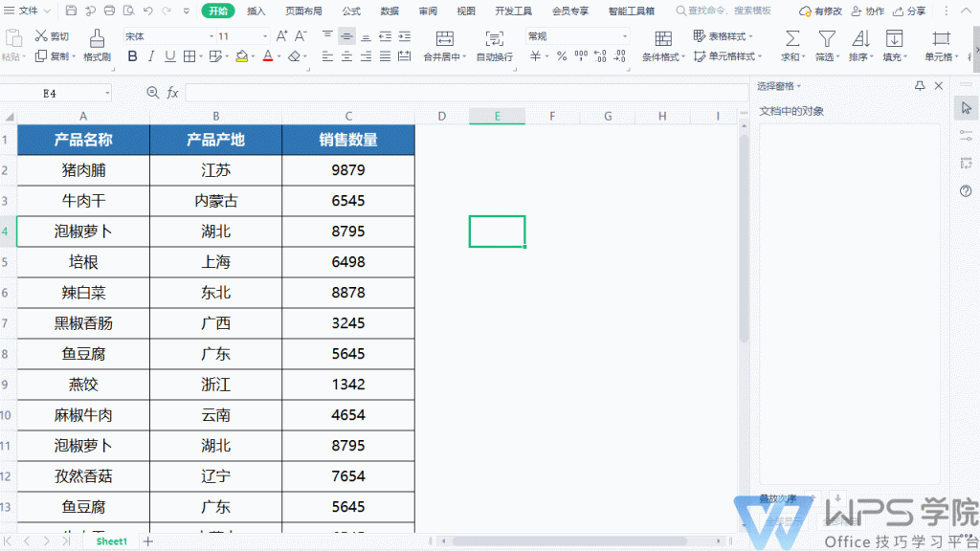Open number format dropdown (常规)
Image resolution: width=980 pixels, height=551 pixels.
(624, 36)
